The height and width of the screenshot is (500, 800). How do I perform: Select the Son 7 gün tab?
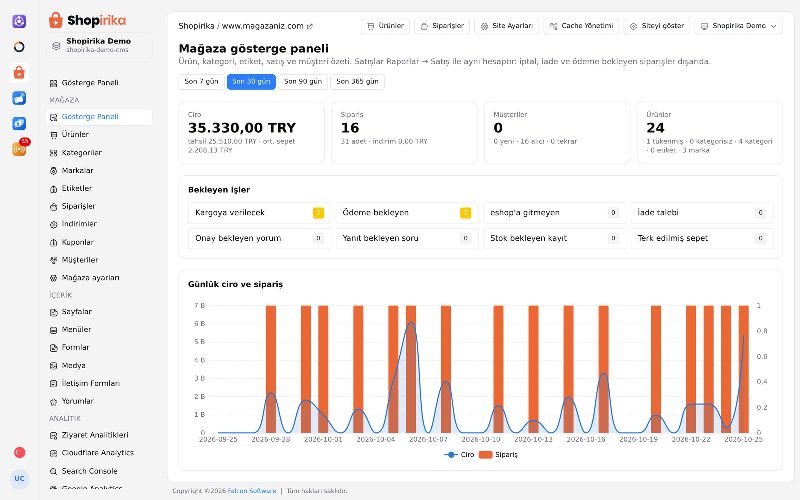click(202, 82)
